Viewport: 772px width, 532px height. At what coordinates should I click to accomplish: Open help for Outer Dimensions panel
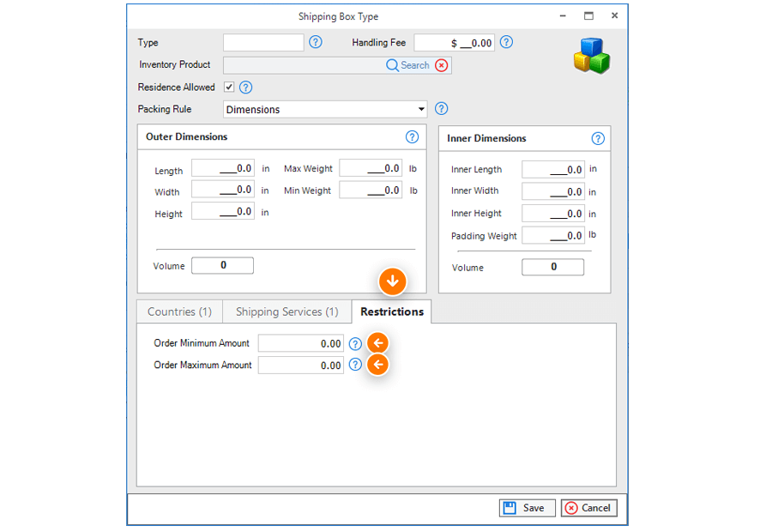pos(412,137)
